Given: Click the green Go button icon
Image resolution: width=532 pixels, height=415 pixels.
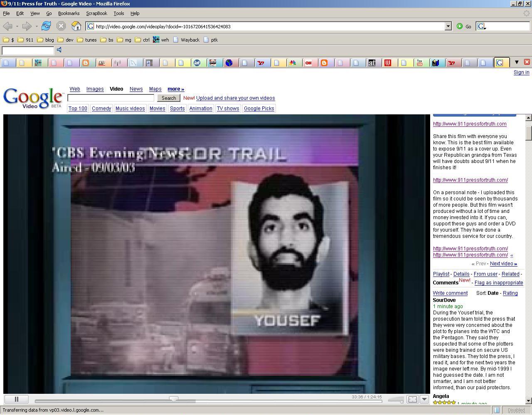Looking at the screenshot, I should pos(460,26).
